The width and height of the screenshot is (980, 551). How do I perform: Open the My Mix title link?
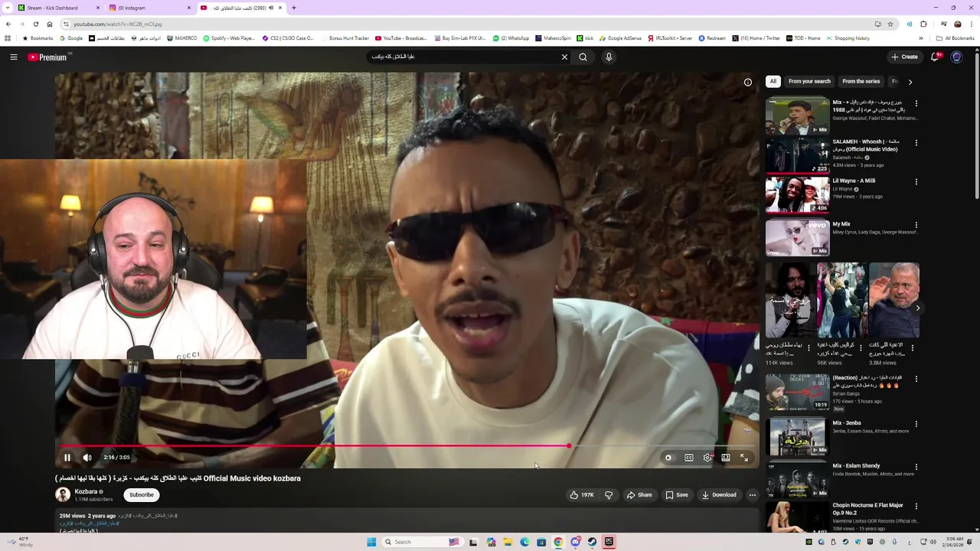click(x=841, y=224)
